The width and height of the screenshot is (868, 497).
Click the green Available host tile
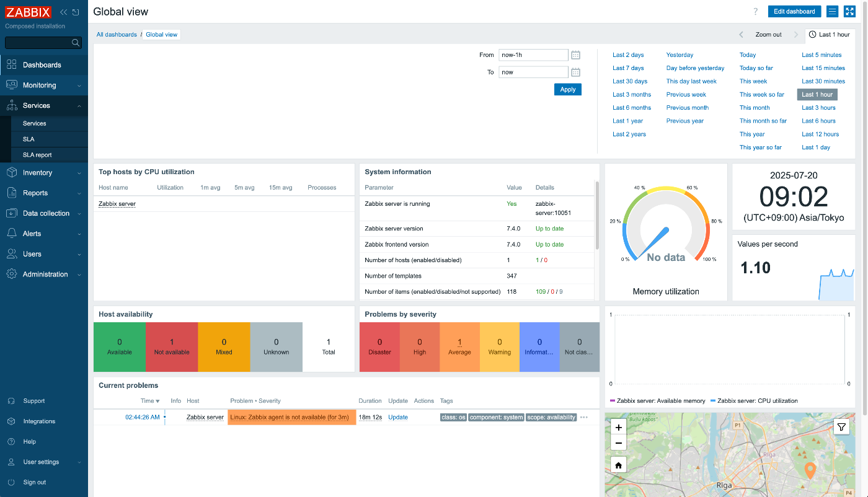pyautogui.click(x=120, y=347)
